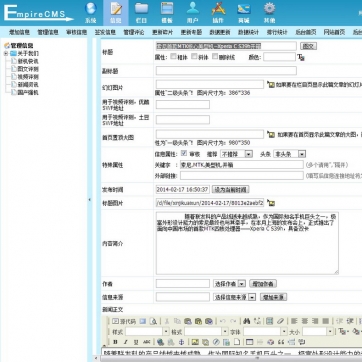Click the image browse icon beside 标题图片 field
Screen dimensions: 362x362
271,203
